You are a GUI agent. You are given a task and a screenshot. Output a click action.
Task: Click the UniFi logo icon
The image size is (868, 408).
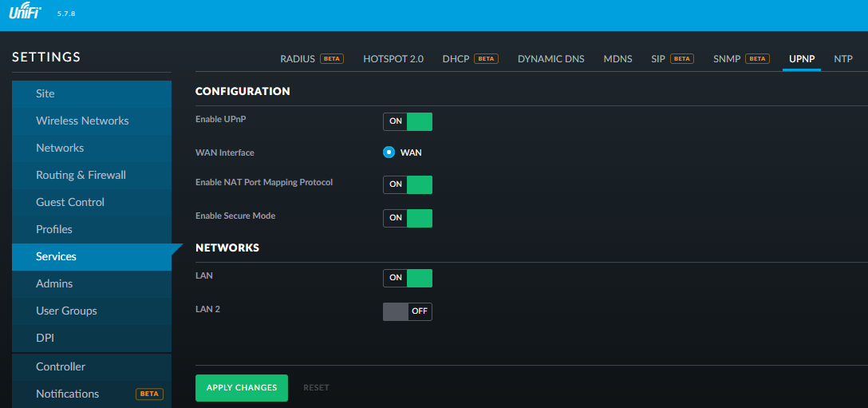[26, 14]
